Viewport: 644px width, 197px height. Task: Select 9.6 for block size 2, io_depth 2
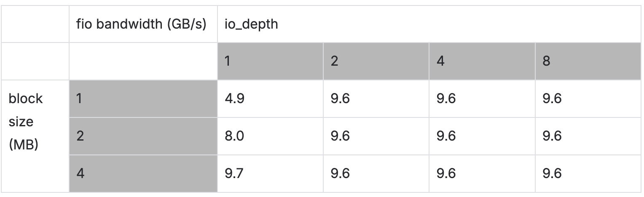coord(376,136)
